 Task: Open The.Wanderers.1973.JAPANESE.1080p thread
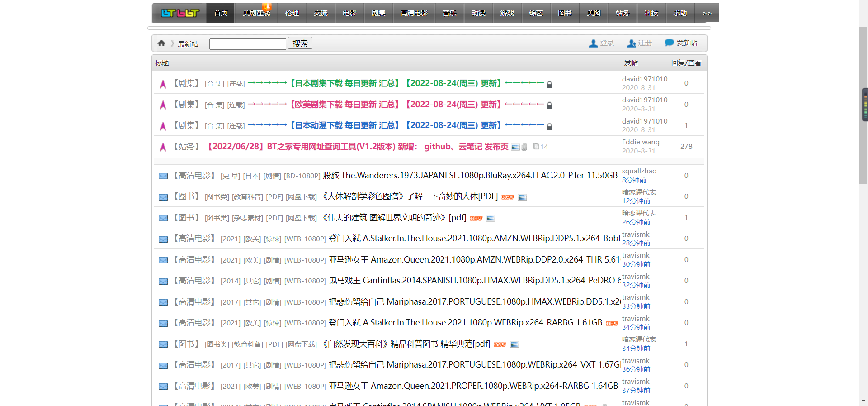470,176
